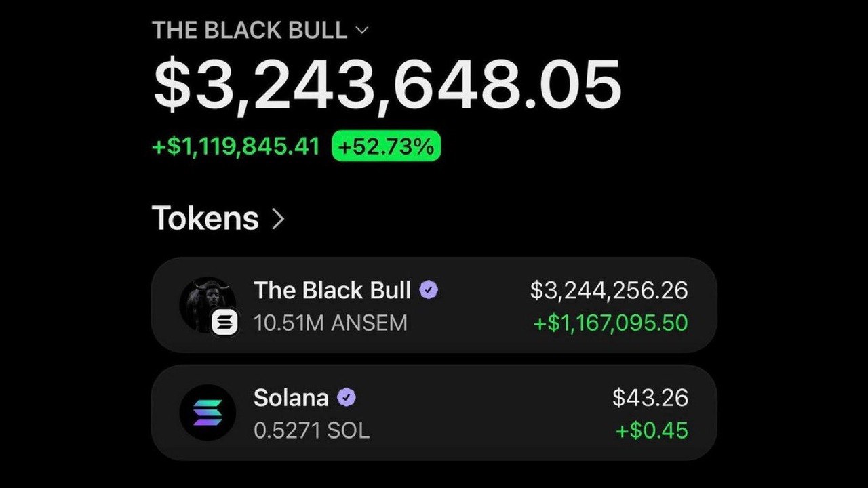Click the +$1,167,095.50 gain amount
The height and width of the screenshot is (488, 868).
pos(610,323)
